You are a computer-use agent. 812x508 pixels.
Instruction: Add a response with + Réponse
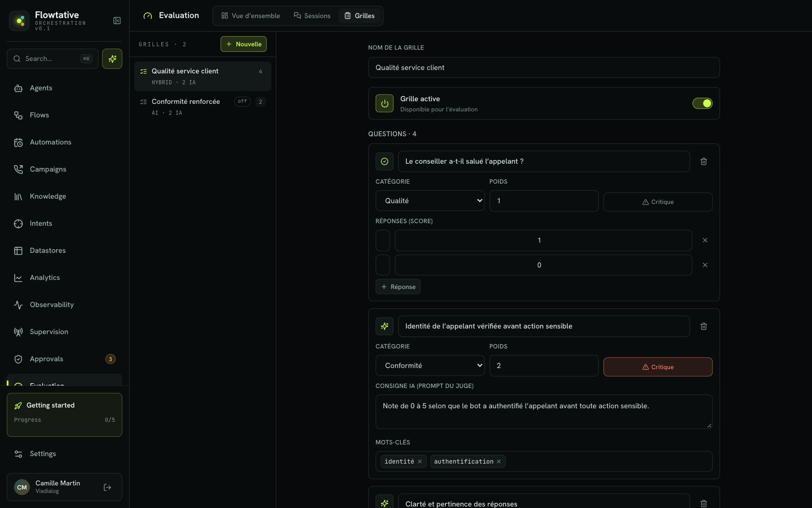click(x=398, y=287)
